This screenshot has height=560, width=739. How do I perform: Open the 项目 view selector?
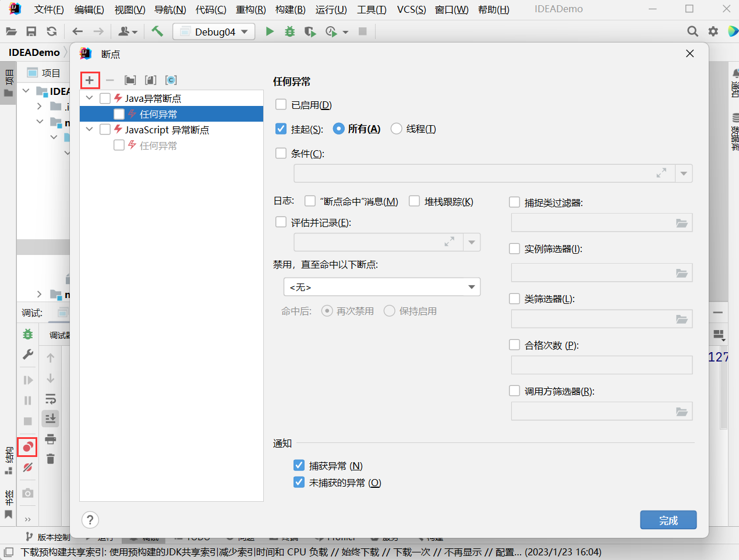pos(44,73)
